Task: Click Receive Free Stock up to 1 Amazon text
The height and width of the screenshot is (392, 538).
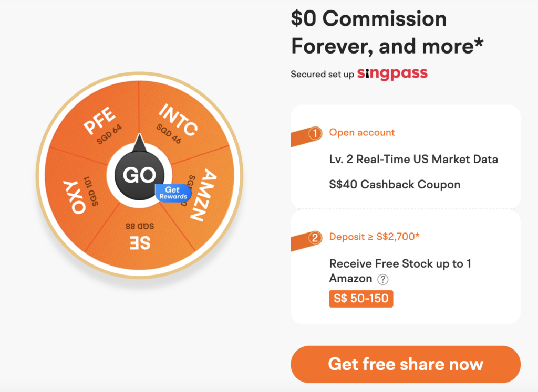Action: (x=400, y=271)
